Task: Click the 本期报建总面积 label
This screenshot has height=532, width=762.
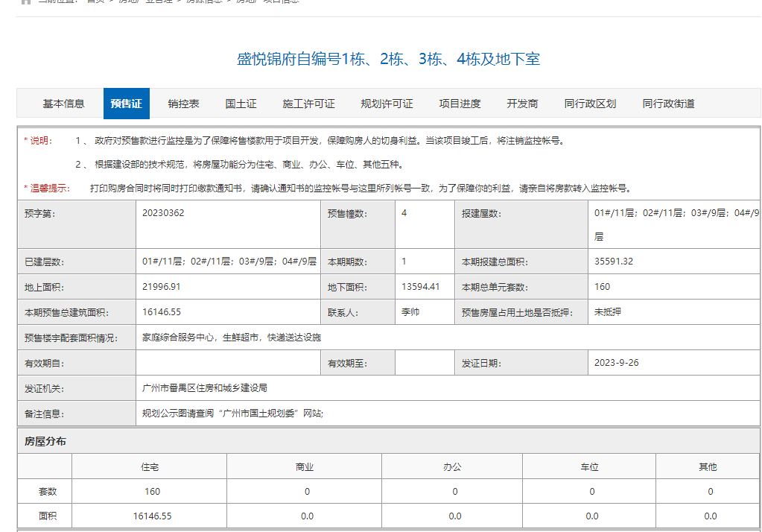Action: (495, 262)
